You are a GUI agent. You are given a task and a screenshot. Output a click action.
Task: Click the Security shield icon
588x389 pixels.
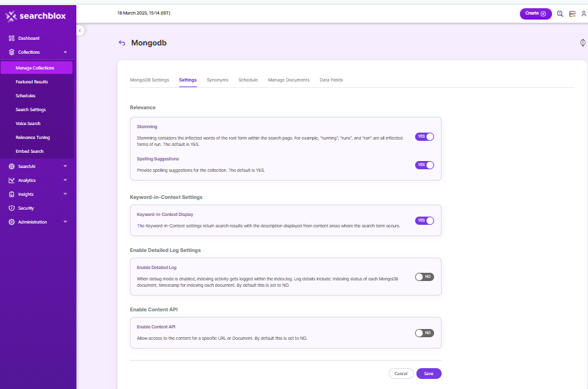11,208
